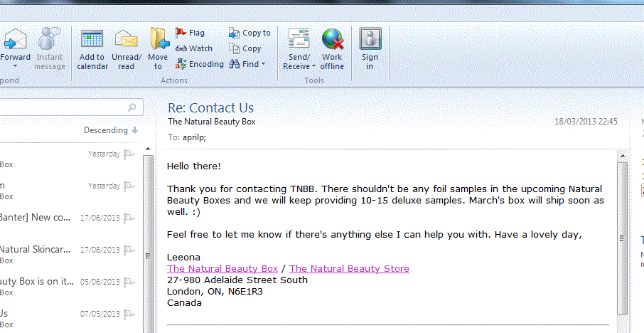The height and width of the screenshot is (333, 644).
Task: Toggle Work offline mode
Action: pos(332,48)
